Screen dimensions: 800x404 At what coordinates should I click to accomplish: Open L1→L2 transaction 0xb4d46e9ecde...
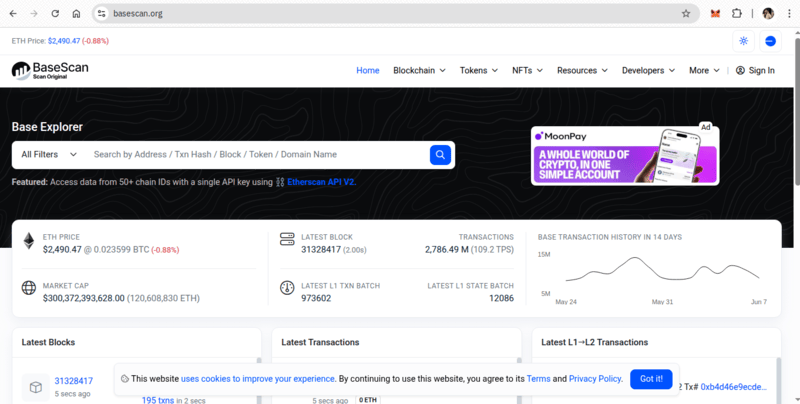733,387
